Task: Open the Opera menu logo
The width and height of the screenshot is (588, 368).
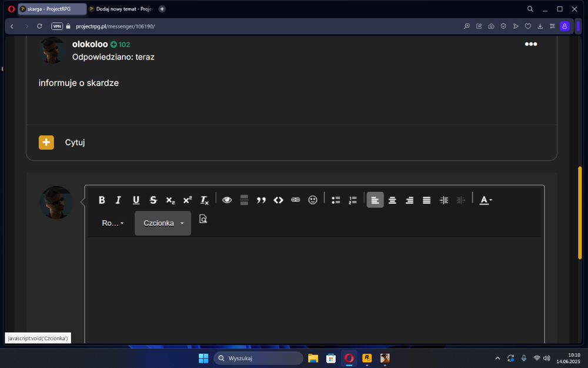Action: 11,9
